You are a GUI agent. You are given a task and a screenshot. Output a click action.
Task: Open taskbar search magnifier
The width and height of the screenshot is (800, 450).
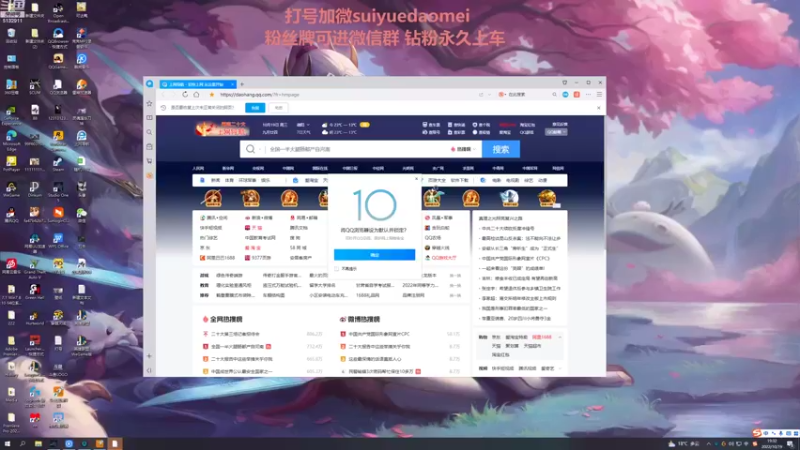(x=23, y=444)
